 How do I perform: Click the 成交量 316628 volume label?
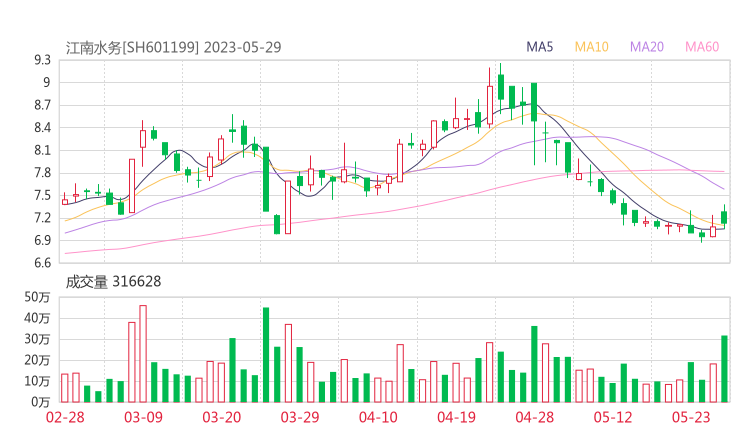point(113,282)
